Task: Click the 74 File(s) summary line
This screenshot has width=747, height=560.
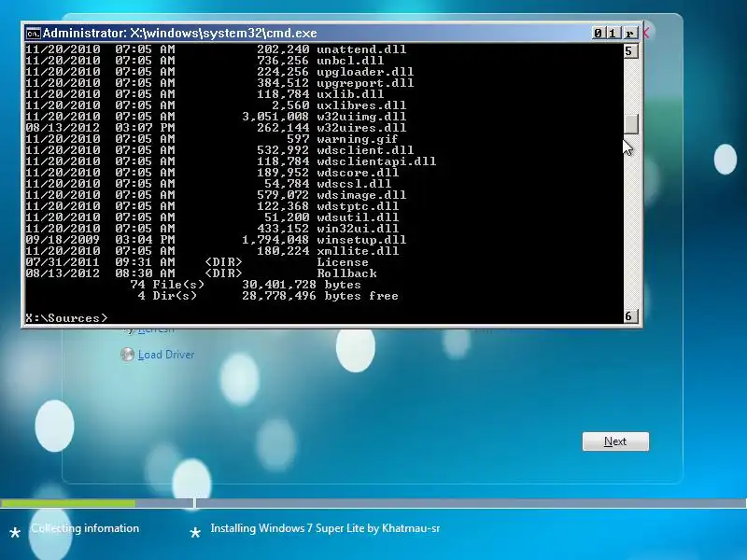Action: click(246, 285)
